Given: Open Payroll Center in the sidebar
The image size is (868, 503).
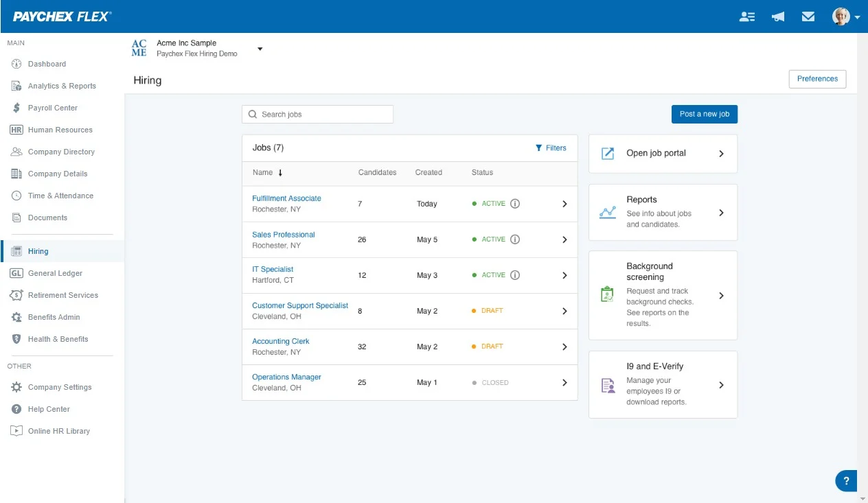Looking at the screenshot, I should 52,108.
